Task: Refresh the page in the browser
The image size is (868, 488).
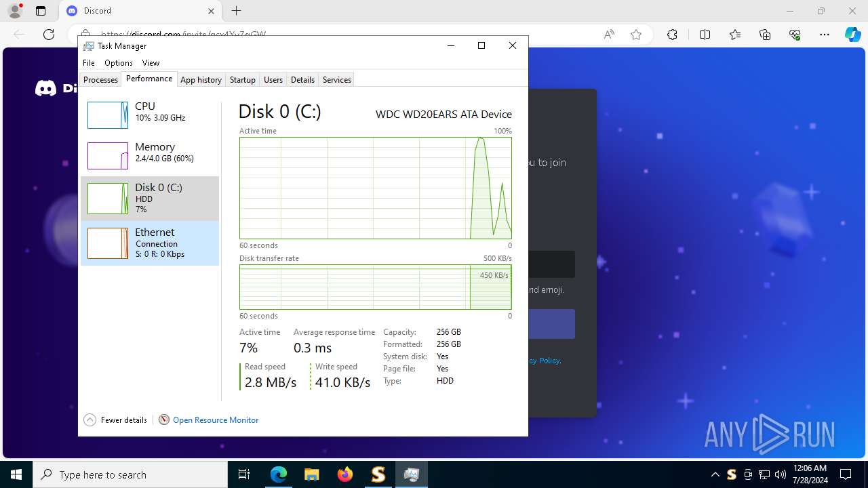Action: pos(49,35)
